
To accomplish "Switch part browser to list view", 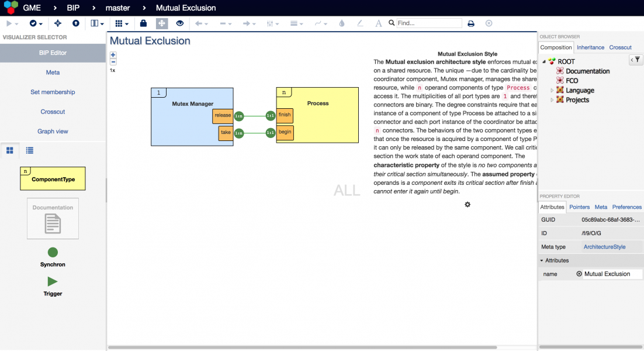I will point(30,150).
